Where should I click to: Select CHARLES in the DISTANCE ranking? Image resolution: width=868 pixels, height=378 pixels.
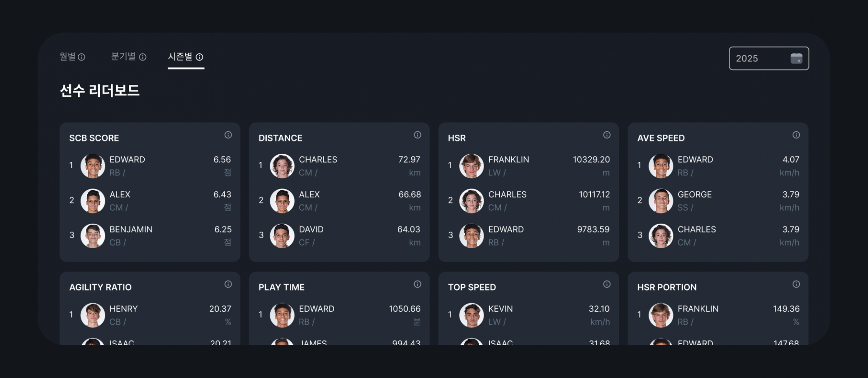pyautogui.click(x=339, y=166)
